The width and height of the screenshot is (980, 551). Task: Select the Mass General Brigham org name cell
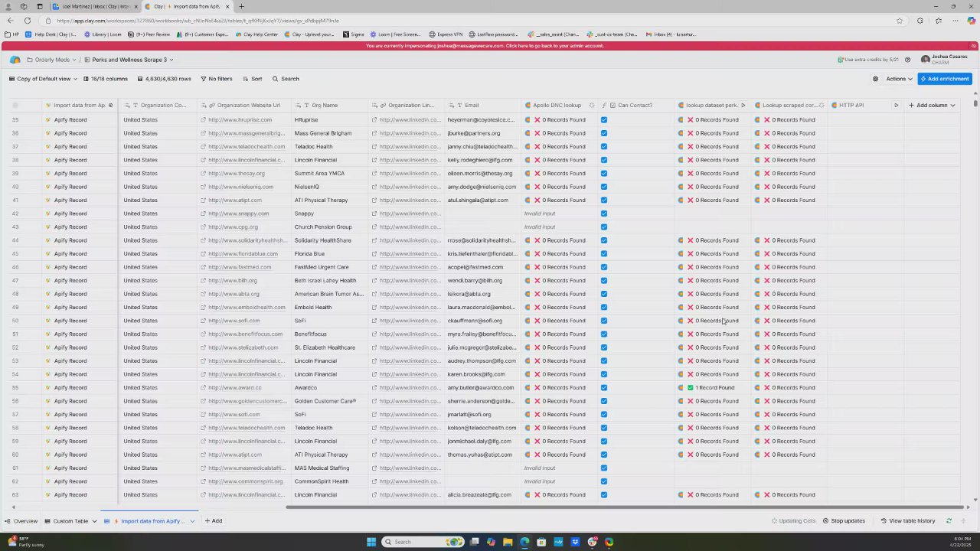pos(330,133)
